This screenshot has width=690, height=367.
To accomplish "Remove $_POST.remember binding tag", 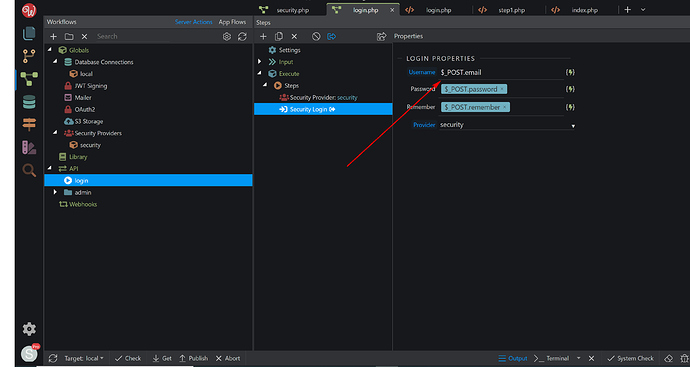I will tap(505, 107).
